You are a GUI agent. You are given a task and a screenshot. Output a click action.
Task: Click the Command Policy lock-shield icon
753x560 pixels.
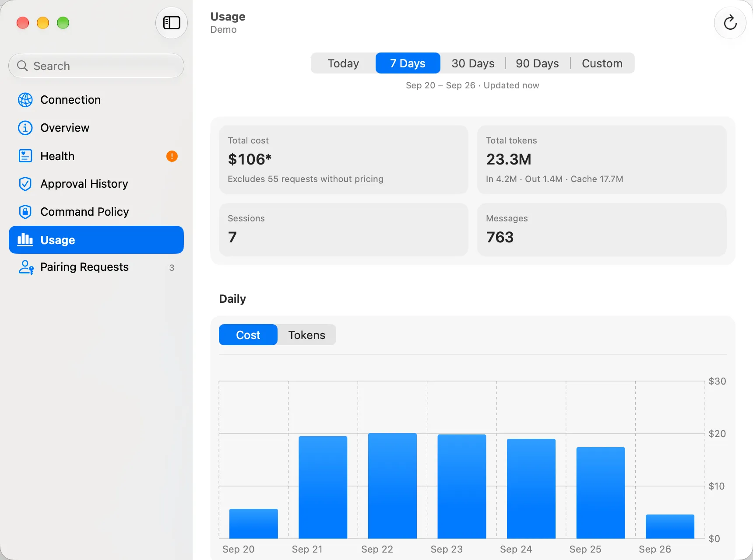coord(25,212)
